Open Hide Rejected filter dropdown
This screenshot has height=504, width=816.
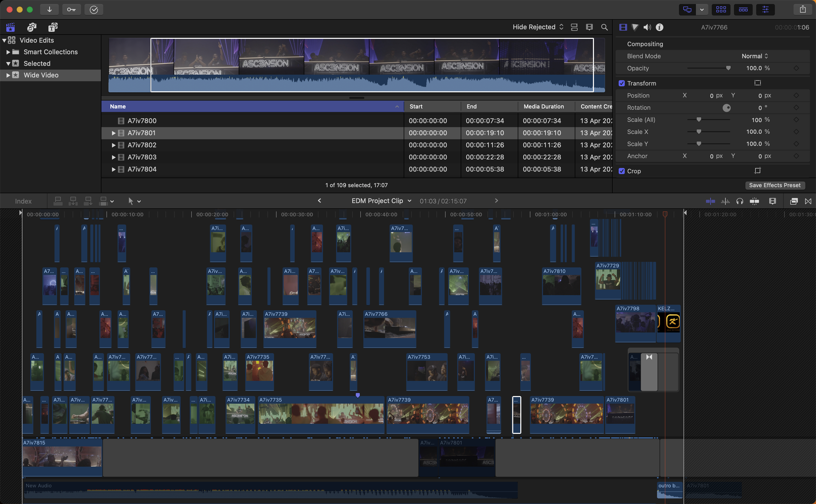click(x=538, y=27)
